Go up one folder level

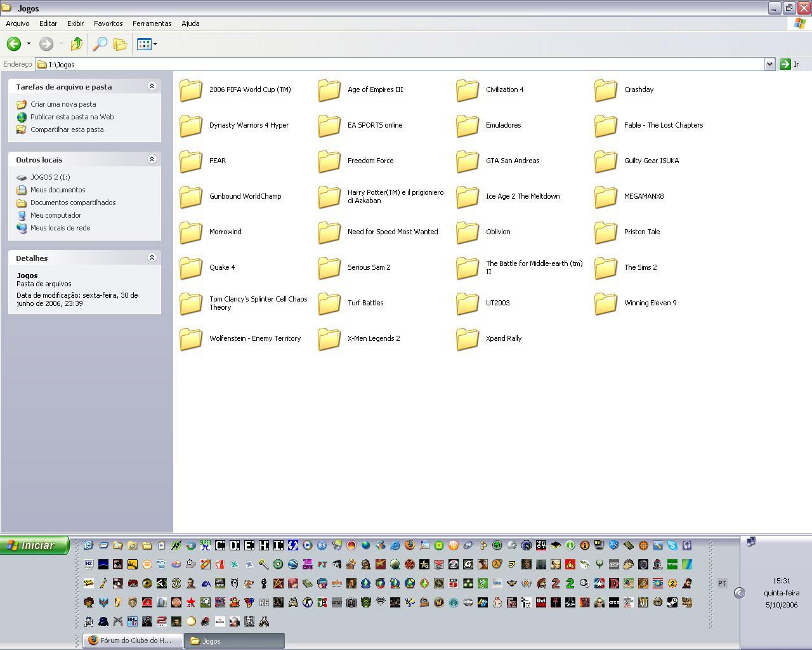[x=77, y=44]
